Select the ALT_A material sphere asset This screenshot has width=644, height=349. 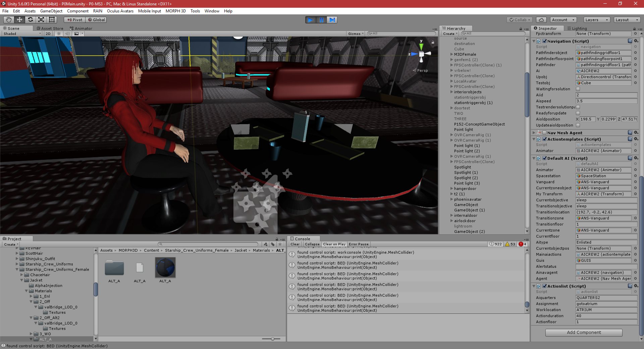point(165,268)
